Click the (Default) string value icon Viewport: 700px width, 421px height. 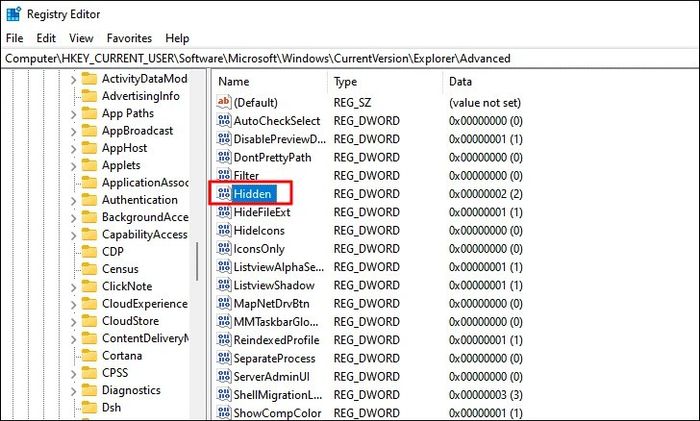pos(224,102)
